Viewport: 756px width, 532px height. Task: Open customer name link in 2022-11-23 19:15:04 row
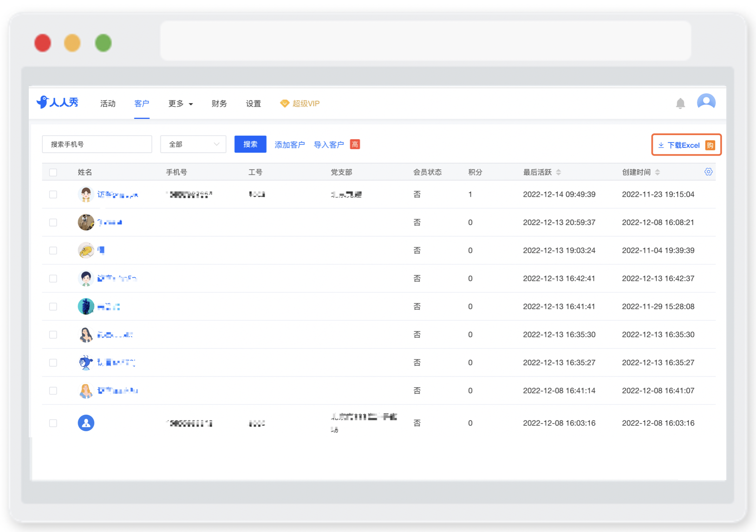(117, 195)
